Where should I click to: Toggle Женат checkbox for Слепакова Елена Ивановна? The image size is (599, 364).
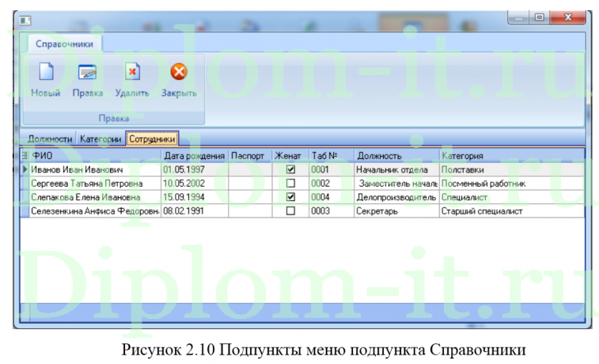(290, 197)
